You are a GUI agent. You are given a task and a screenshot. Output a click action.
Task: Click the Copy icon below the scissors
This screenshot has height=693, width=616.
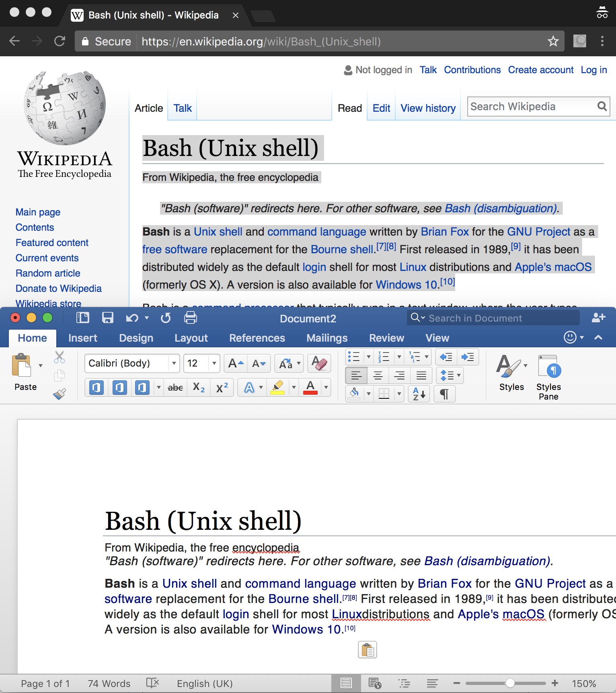coord(60,375)
